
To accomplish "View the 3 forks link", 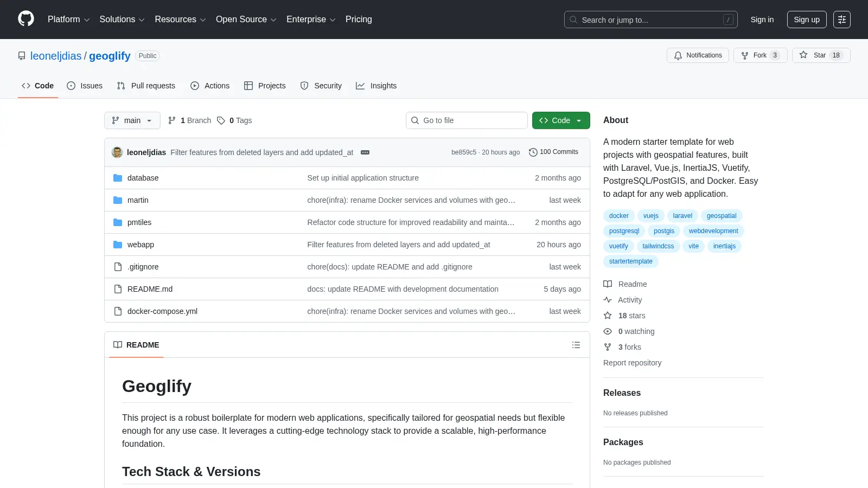I will click(x=622, y=347).
